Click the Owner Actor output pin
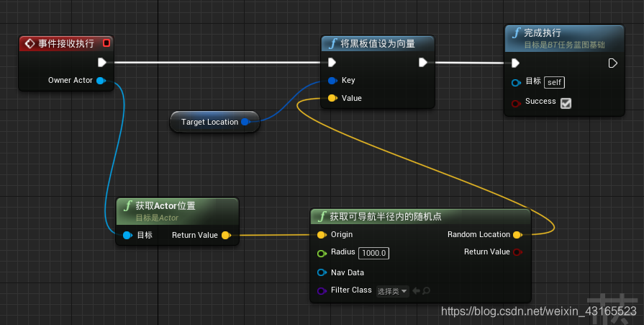This screenshot has height=325, width=644. (x=101, y=81)
